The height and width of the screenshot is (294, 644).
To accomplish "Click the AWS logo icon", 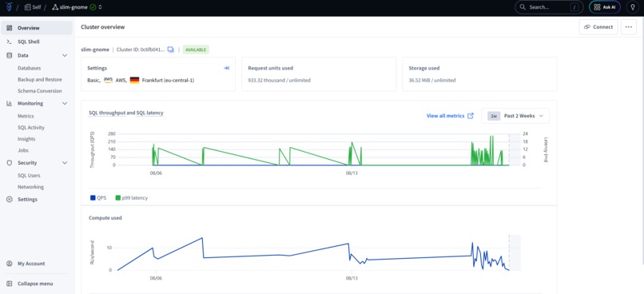I will point(108,80).
